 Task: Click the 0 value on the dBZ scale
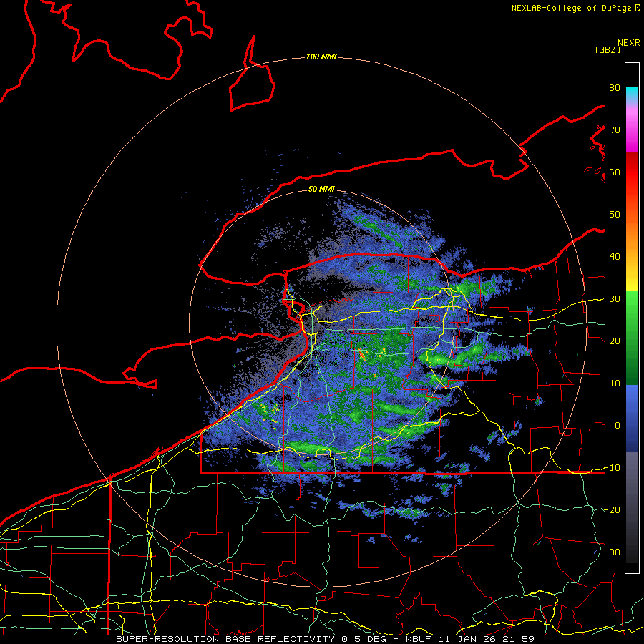pyautogui.click(x=618, y=426)
